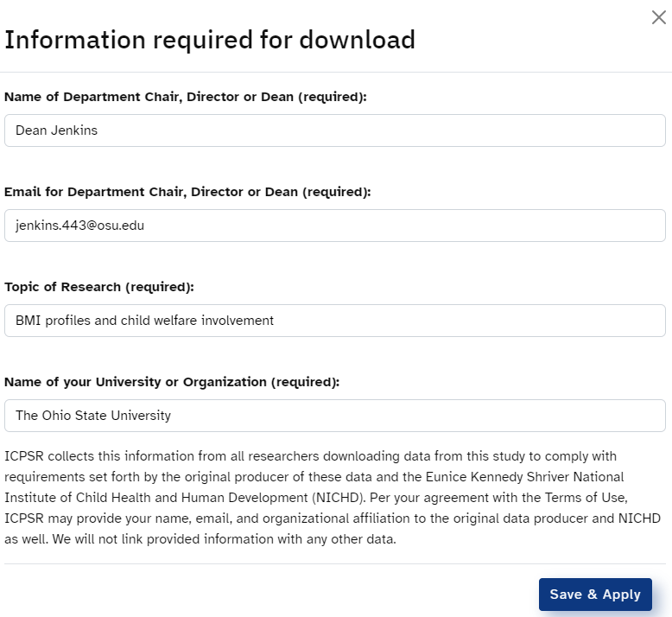
Task: Select the Topic of Research label
Action: pyautogui.click(x=99, y=287)
